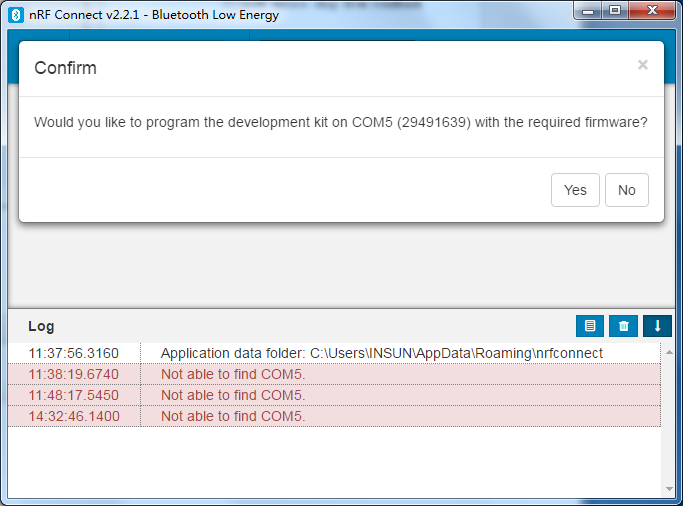Maximize the nRF Connect window
683x506 pixels.
tap(615, 10)
